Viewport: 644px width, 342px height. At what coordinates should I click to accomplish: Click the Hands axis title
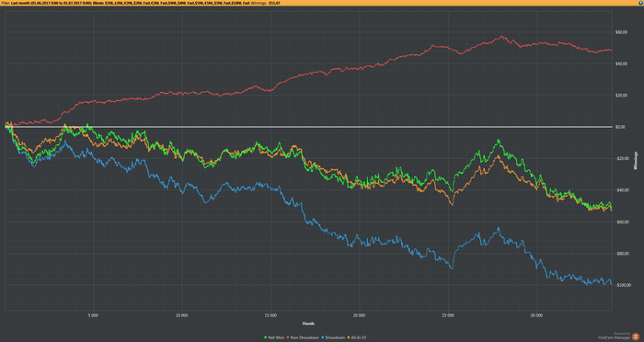click(308, 324)
